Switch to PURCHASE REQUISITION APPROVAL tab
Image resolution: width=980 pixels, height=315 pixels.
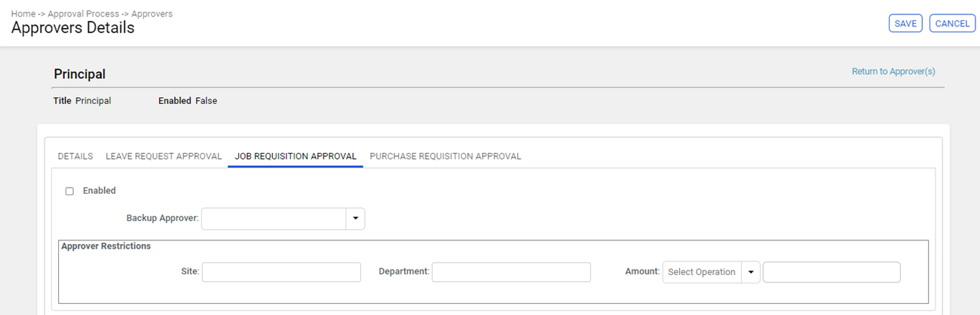pos(446,157)
